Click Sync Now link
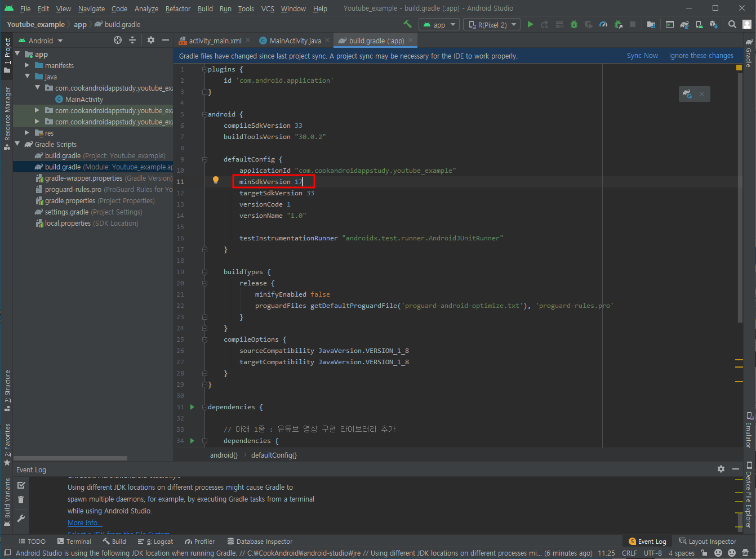This screenshot has width=756, height=559. (642, 56)
